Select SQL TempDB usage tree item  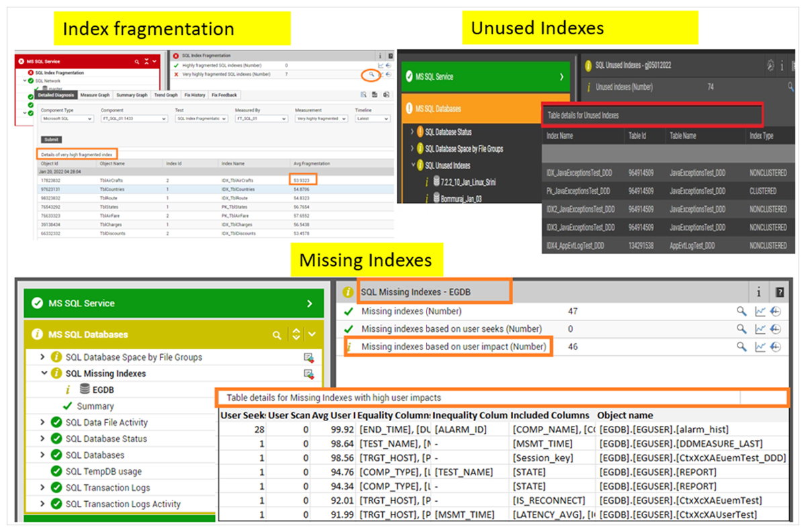click(103, 472)
